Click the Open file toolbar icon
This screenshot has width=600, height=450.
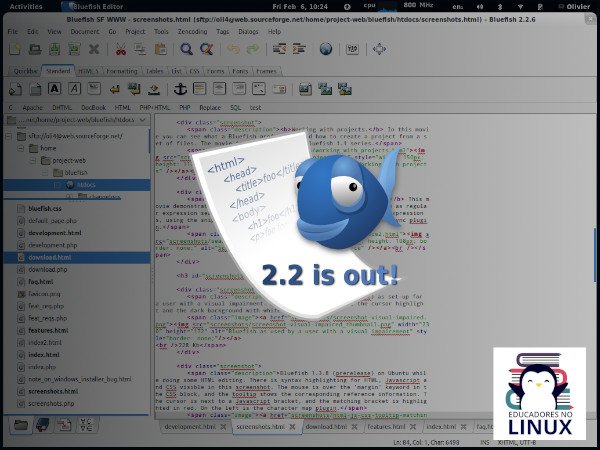[x=35, y=49]
